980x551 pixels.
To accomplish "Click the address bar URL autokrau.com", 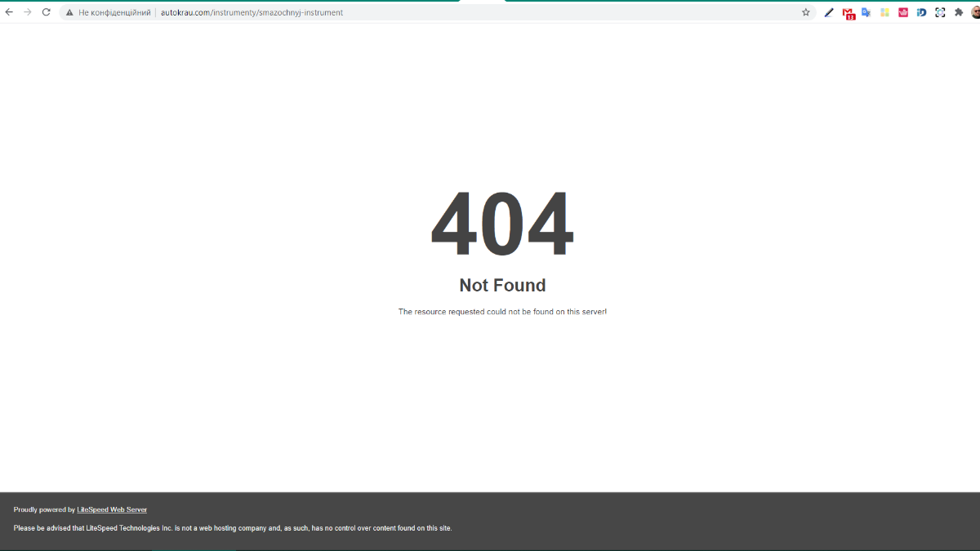I will (252, 12).
